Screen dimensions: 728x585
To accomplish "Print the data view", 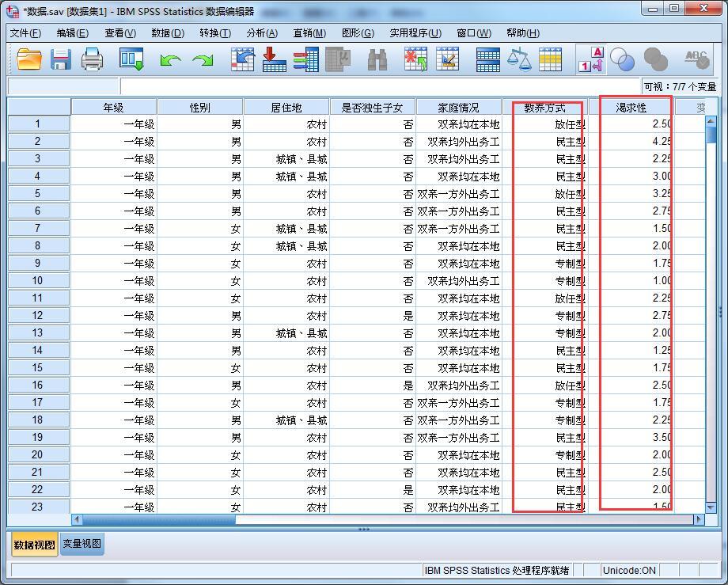I will 91,59.
